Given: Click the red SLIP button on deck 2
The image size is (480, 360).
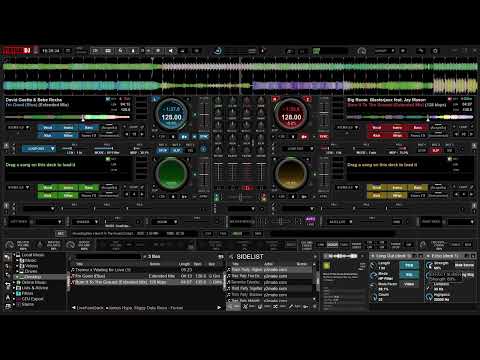Looking at the screenshot, I should click(436, 150).
